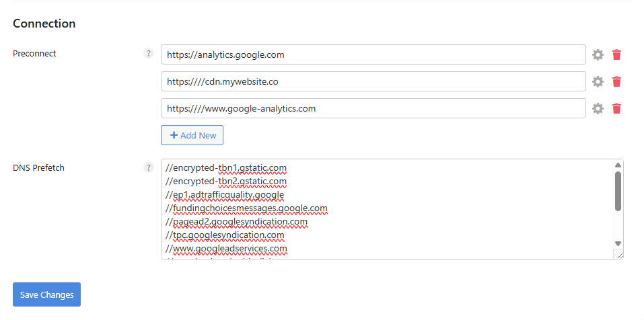Show help tooltip for Preconnect
The height and width of the screenshot is (320, 644).
[149, 54]
